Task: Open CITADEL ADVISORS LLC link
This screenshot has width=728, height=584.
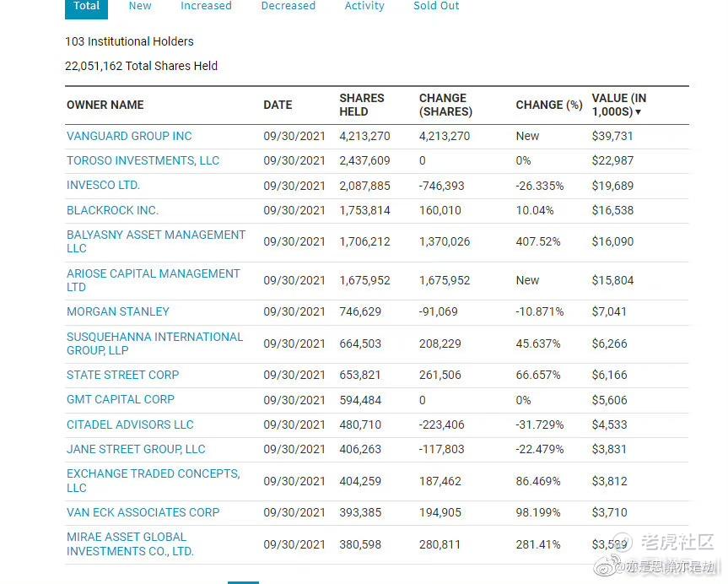Action: point(130,424)
